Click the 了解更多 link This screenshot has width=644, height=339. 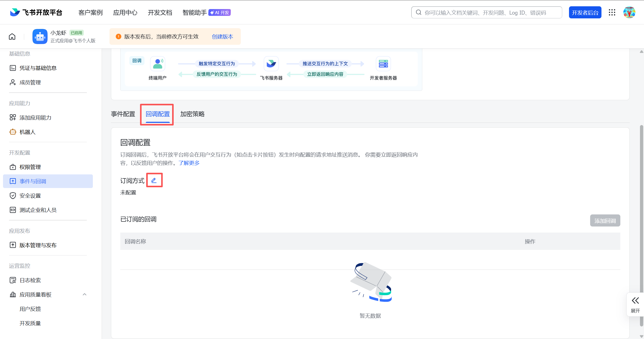tap(189, 163)
